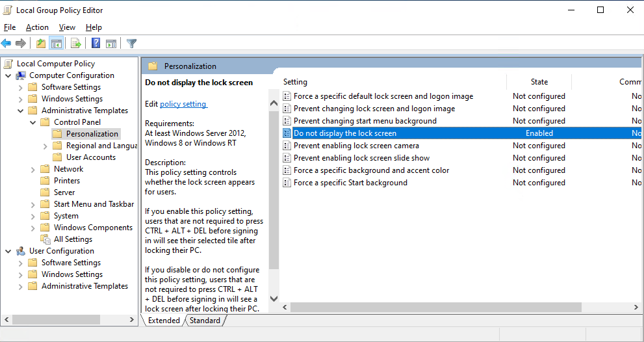Expand the Start Menu and Taskbar node
644x342 pixels.
33,204
